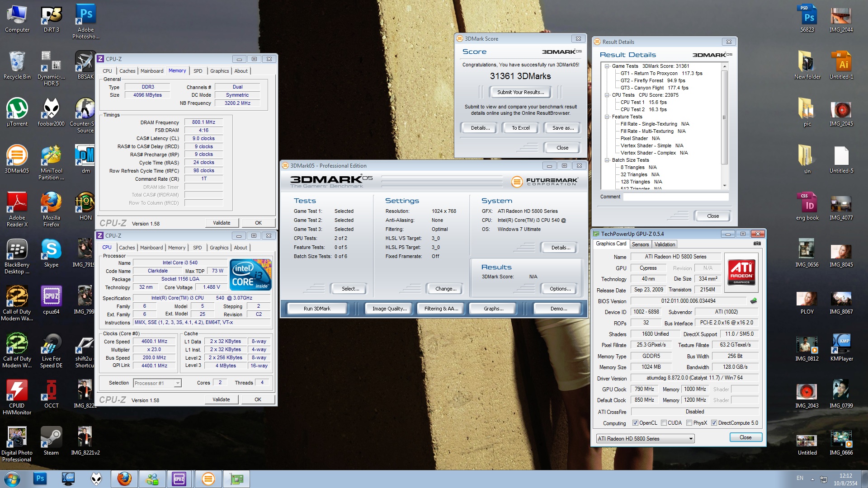Switch to the Sensors tab in GPU-Z

[640, 244]
